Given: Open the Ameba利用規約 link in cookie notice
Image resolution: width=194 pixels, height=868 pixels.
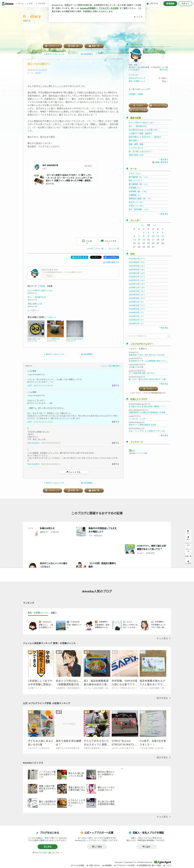Looking at the screenshot, I should [88, 8].
